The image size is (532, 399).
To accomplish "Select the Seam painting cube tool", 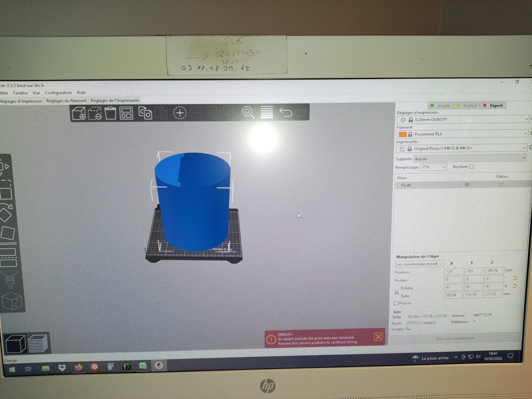I will pyautogui.click(x=12, y=301).
